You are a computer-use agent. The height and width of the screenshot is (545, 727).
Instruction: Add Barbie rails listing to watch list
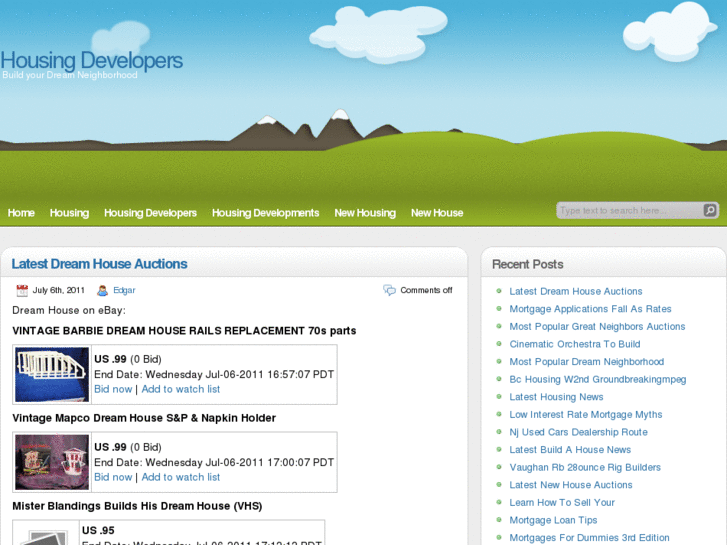(x=181, y=389)
